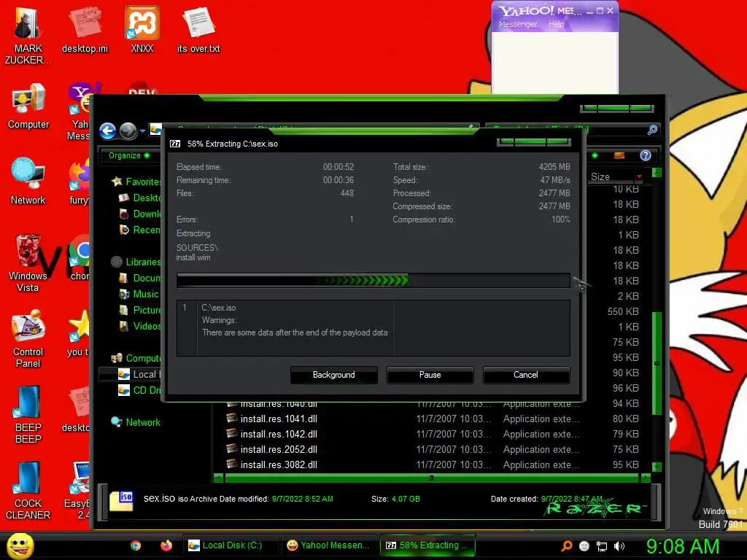747x560 pixels.
Task: Select the COCK CLEANER desktop icon
Action: pyautogui.click(x=28, y=491)
